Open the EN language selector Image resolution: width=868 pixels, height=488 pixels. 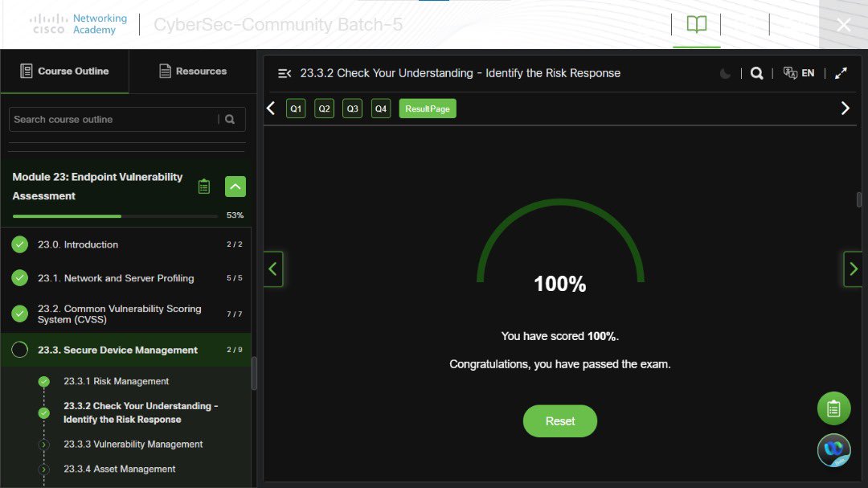(x=799, y=73)
